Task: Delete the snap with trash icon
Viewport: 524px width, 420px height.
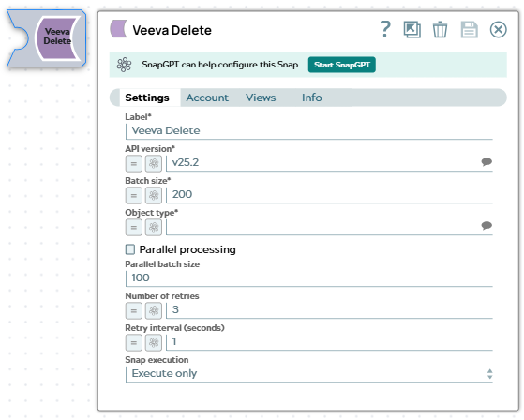Action: point(440,29)
